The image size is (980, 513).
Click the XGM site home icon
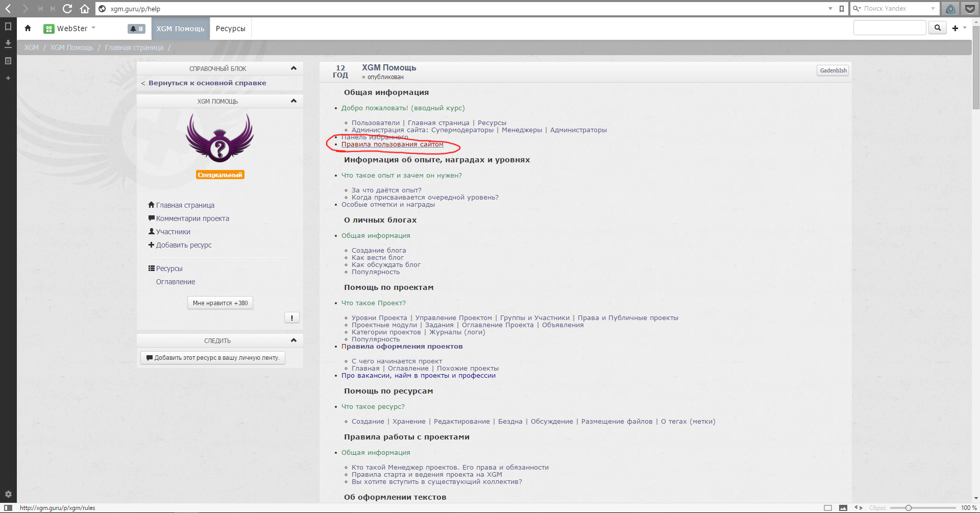point(28,29)
